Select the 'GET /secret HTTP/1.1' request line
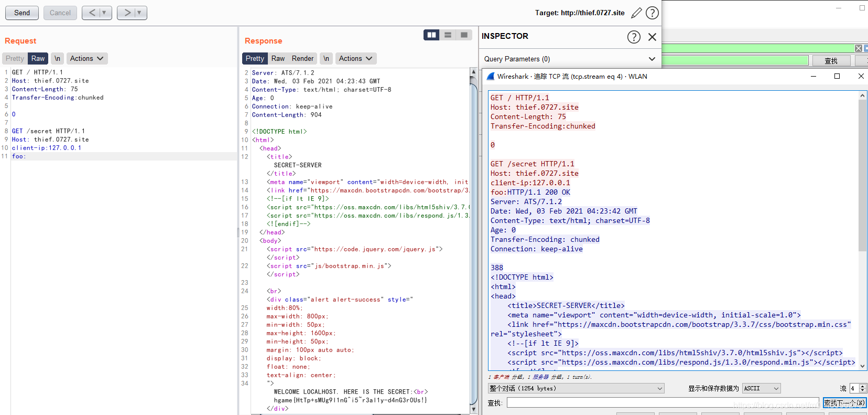 point(48,131)
